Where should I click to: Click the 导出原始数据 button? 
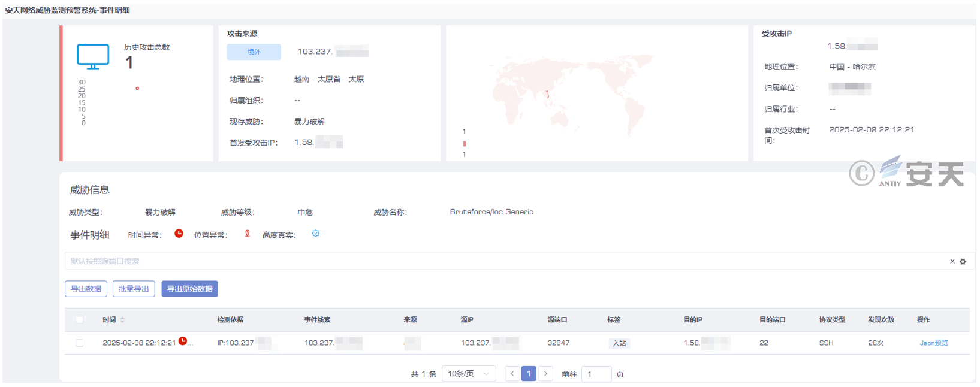click(x=189, y=289)
